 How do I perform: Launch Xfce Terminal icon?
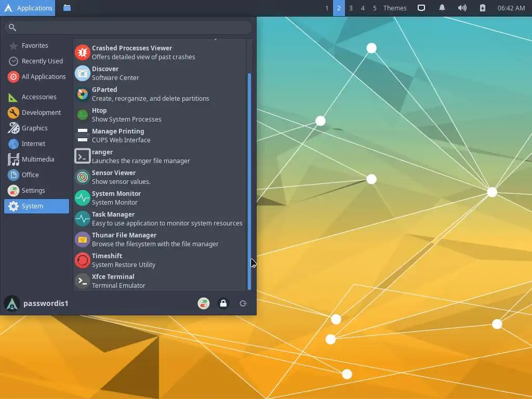tap(82, 281)
